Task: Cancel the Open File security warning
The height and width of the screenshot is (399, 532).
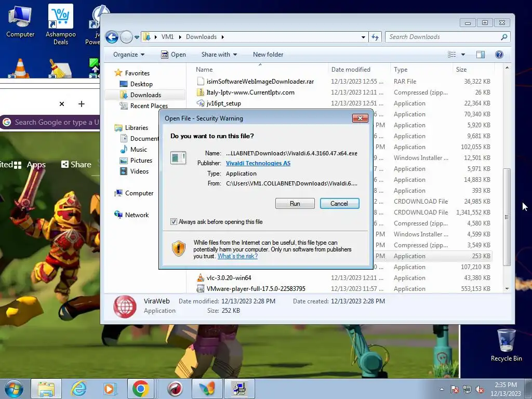Action: [339, 203]
